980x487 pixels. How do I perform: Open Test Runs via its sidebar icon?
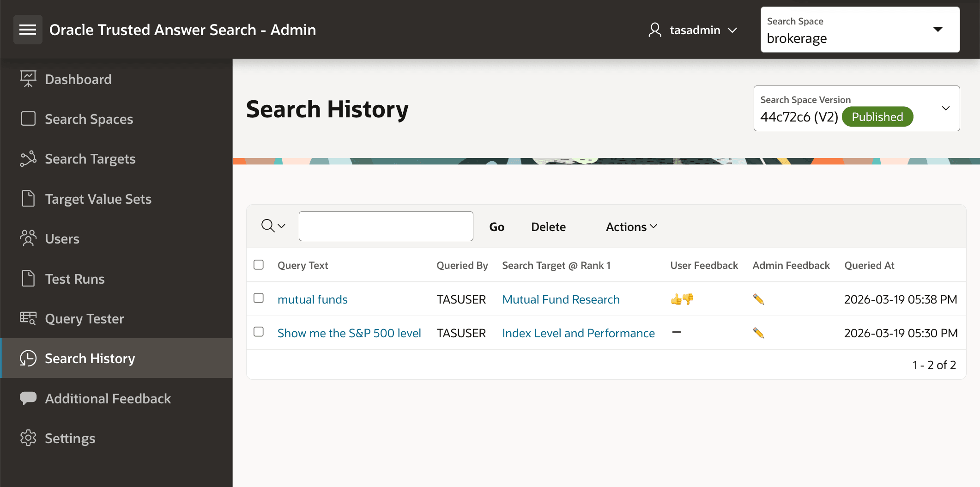pos(28,278)
